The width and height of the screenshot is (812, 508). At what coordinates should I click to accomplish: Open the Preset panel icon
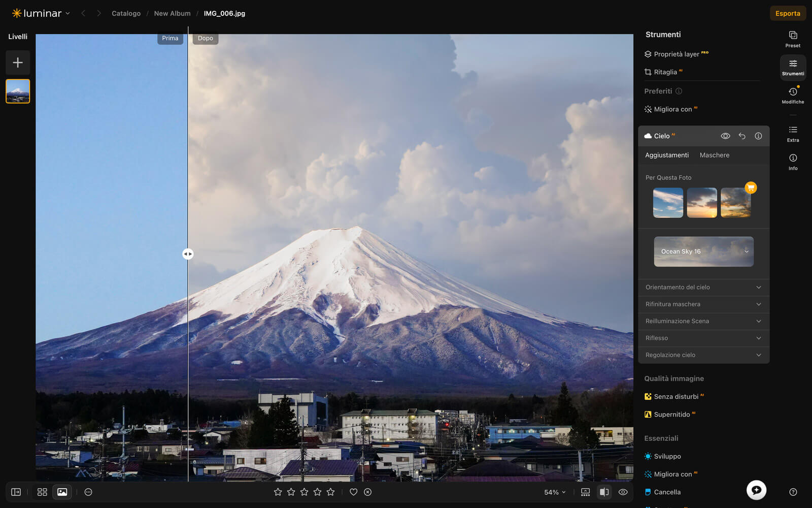[x=793, y=39]
